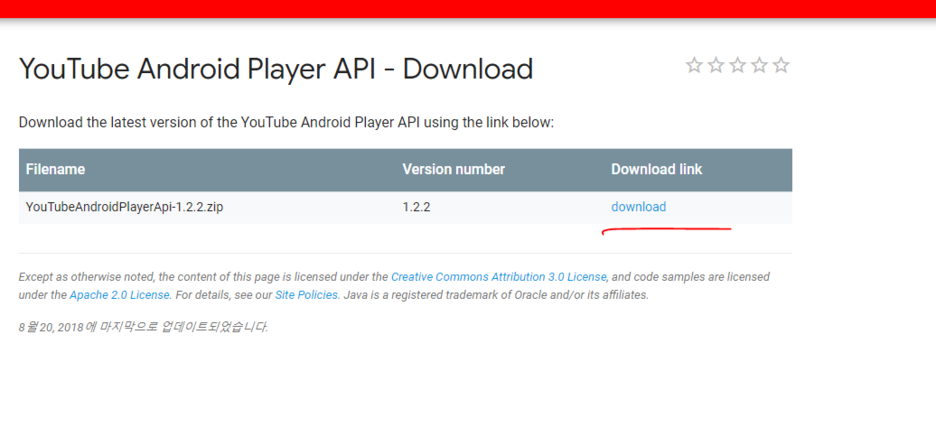
Task: Click the Korean last-updated date line
Action: point(144,327)
